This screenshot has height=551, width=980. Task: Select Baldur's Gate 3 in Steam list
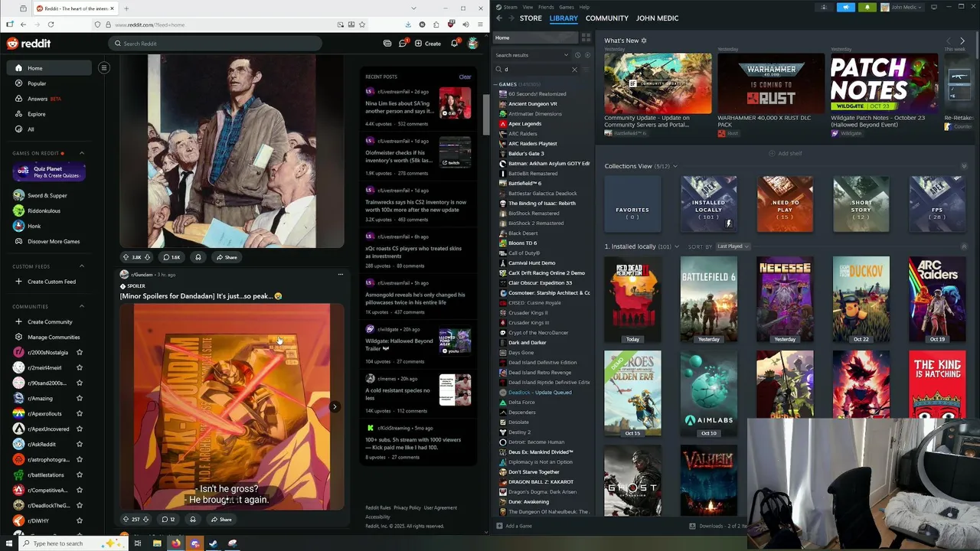[x=526, y=153]
